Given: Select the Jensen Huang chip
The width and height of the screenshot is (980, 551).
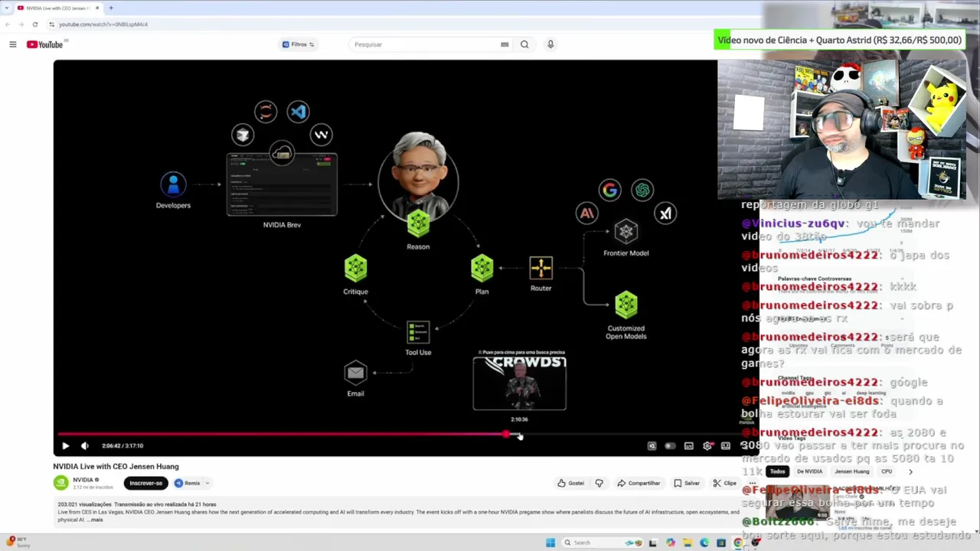Looking at the screenshot, I should tap(852, 471).
